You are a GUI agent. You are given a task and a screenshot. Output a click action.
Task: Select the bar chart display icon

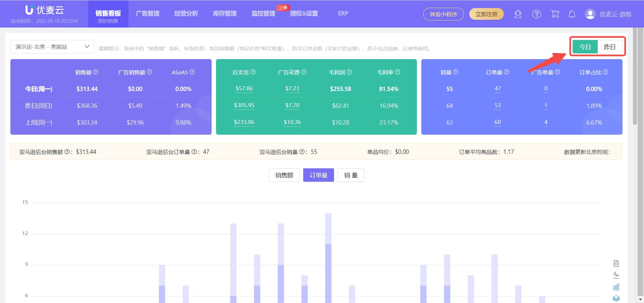(616, 287)
